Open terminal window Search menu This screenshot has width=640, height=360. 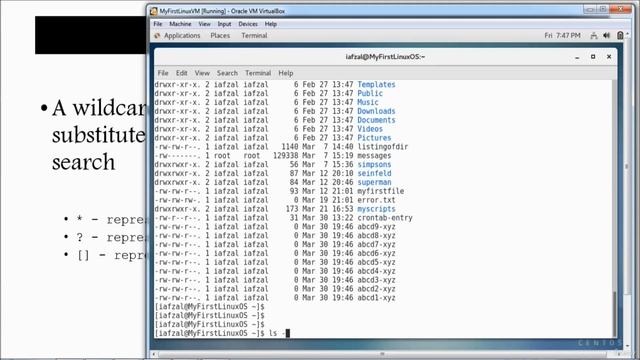pyautogui.click(x=227, y=73)
